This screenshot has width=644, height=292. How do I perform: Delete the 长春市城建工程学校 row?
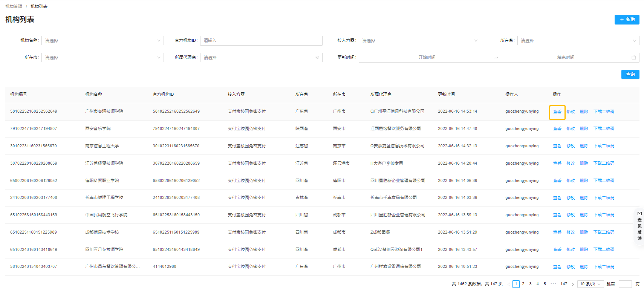tap(584, 198)
